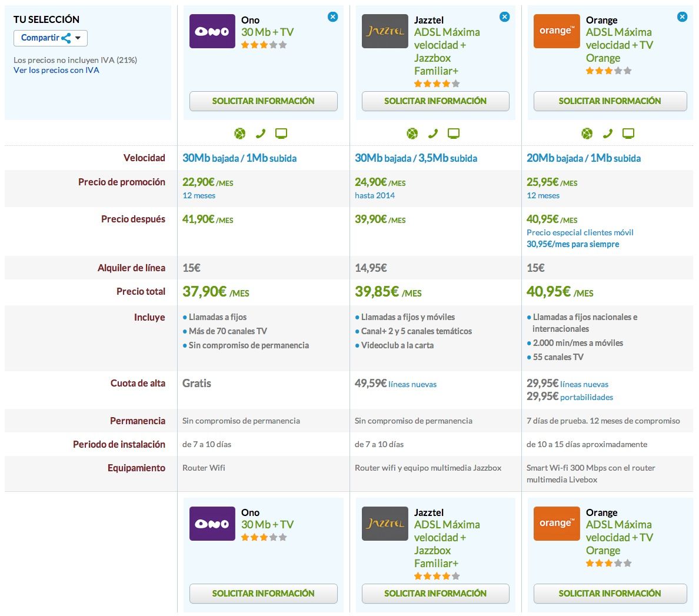Viewport: 699px width, 616px height.
Task: Request information for Orange, bottom button
Action: click(610, 594)
